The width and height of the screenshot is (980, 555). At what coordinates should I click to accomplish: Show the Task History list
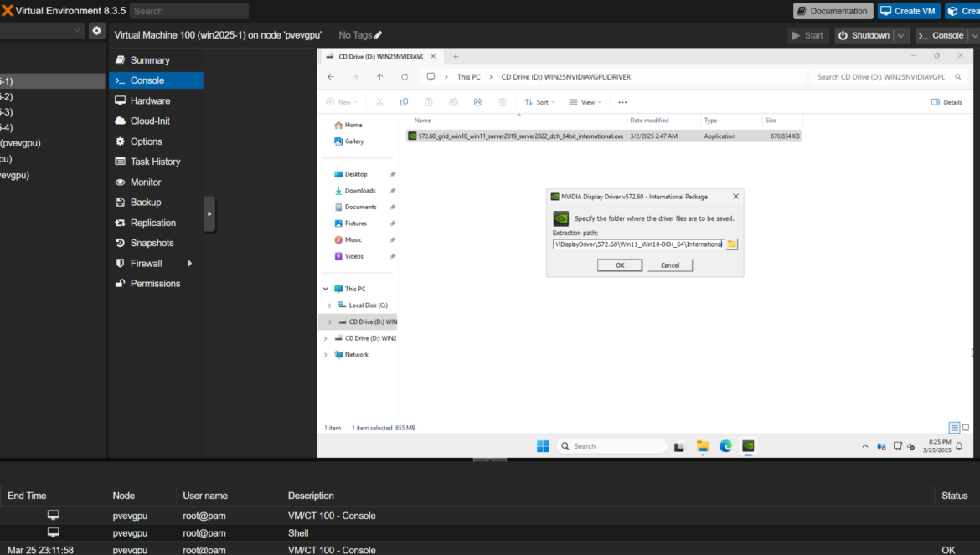[157, 162]
